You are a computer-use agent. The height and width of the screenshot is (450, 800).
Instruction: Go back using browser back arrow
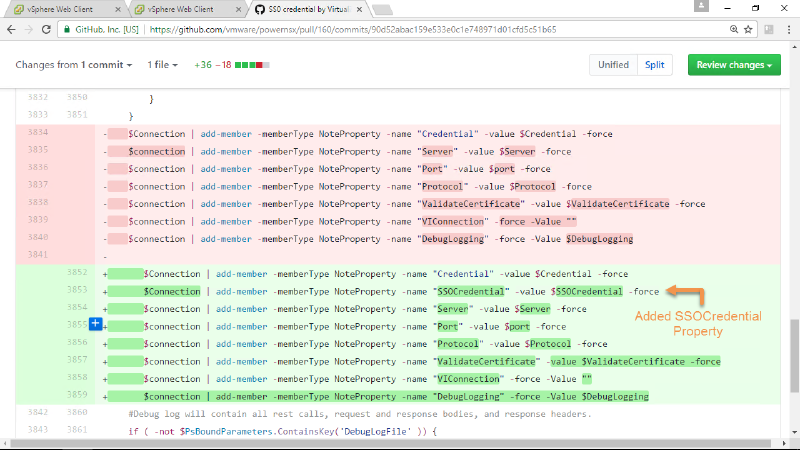coord(11,30)
